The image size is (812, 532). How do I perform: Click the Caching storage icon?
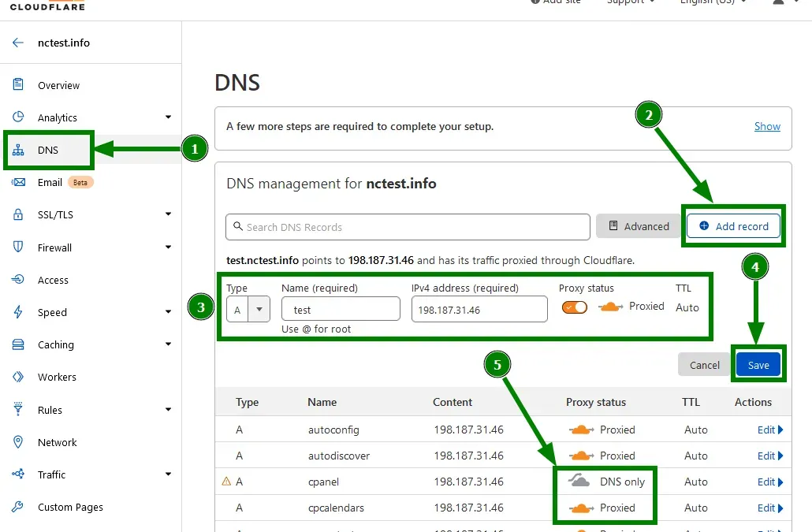[18, 344]
